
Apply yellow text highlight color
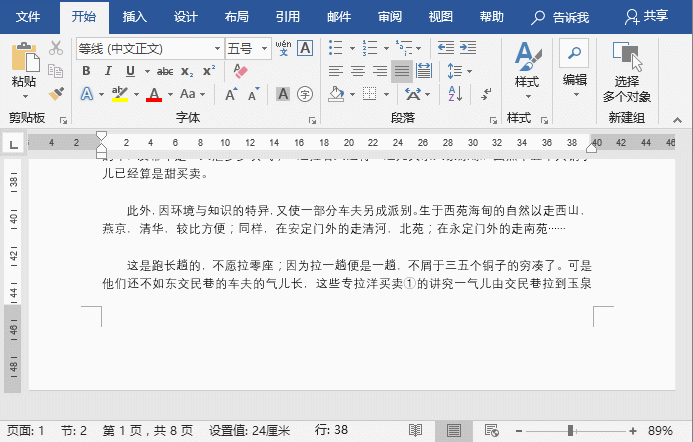[120, 94]
